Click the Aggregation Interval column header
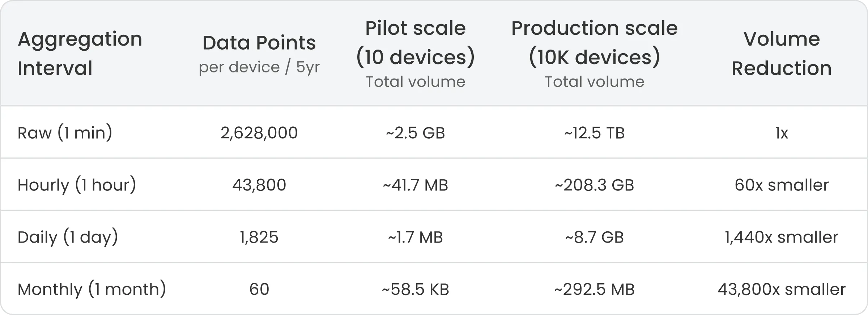This screenshot has height=315, width=868. click(80, 53)
